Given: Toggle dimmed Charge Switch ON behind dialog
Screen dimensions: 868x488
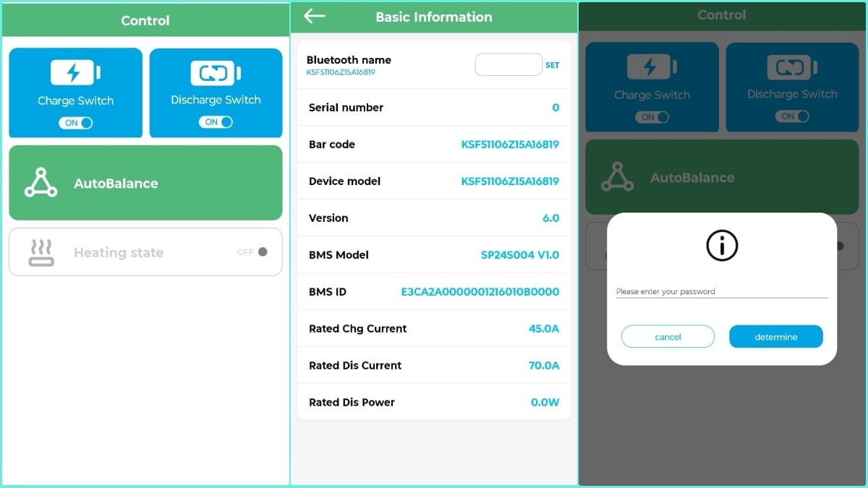Looking at the screenshot, I should (x=652, y=117).
